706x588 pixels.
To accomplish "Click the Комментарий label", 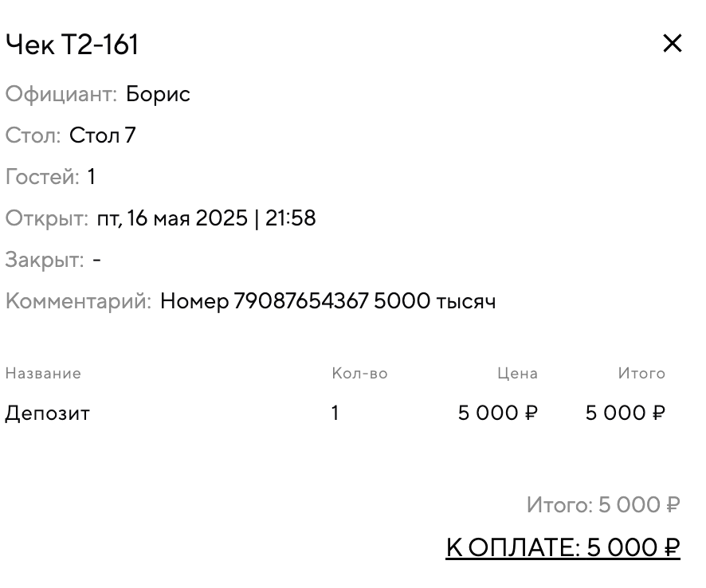I will (x=78, y=301).
